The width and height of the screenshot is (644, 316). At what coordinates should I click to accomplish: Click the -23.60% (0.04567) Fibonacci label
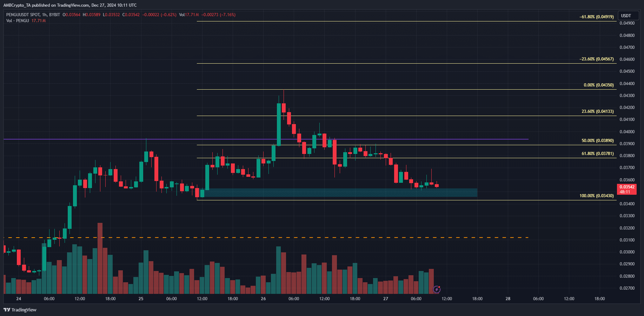click(597, 59)
